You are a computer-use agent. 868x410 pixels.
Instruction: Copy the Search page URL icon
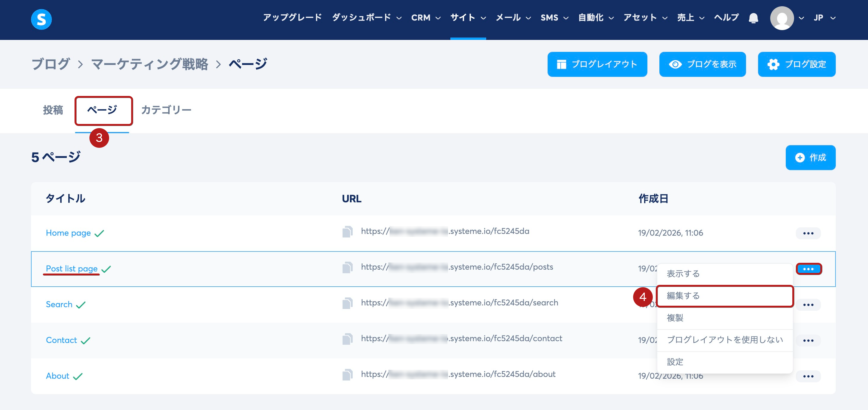[347, 303]
